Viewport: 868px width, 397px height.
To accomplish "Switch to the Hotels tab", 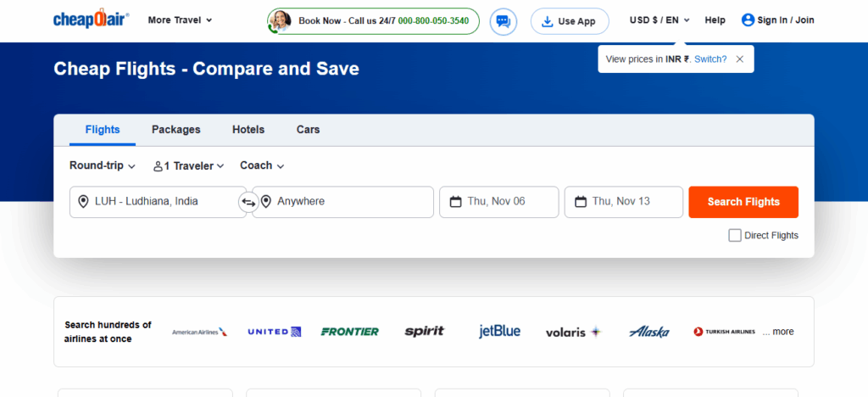I will 248,130.
